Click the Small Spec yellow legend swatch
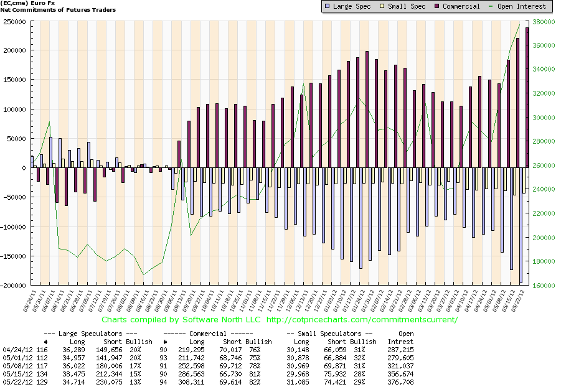The width and height of the screenshot is (561, 392). [x=382, y=6]
